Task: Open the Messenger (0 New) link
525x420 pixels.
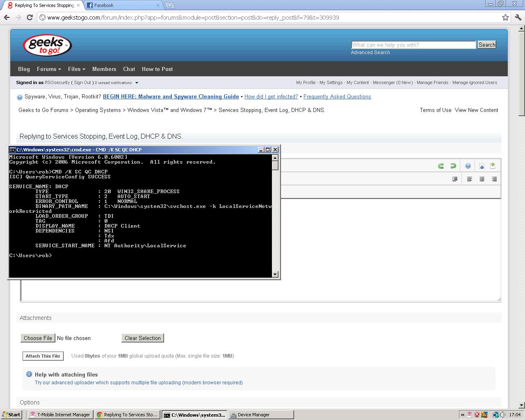Action: coord(393,82)
